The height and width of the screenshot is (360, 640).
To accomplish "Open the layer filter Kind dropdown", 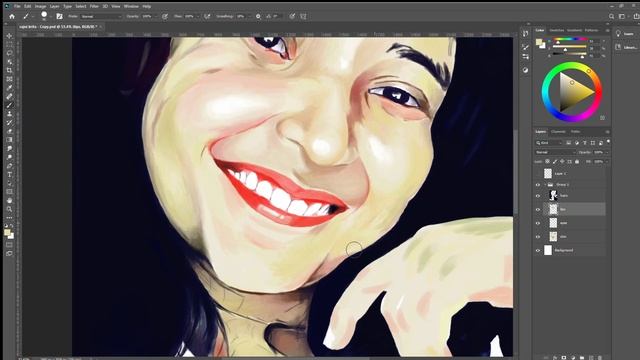I will pos(549,143).
